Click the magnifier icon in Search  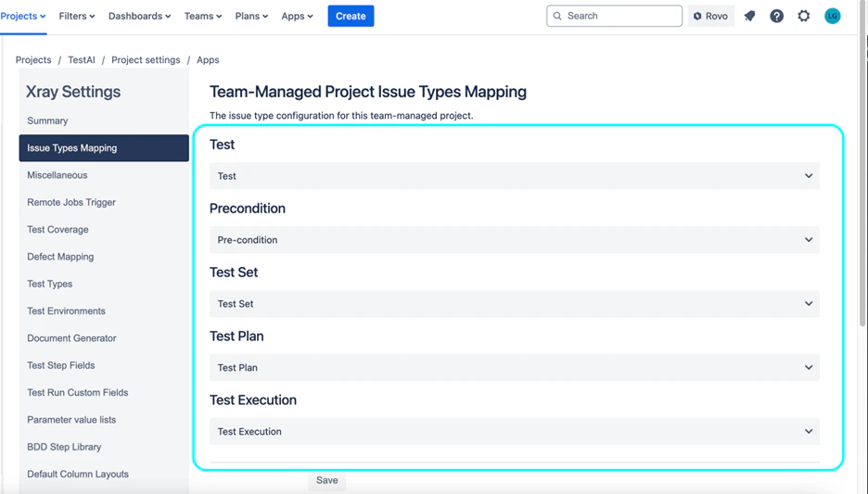[557, 16]
